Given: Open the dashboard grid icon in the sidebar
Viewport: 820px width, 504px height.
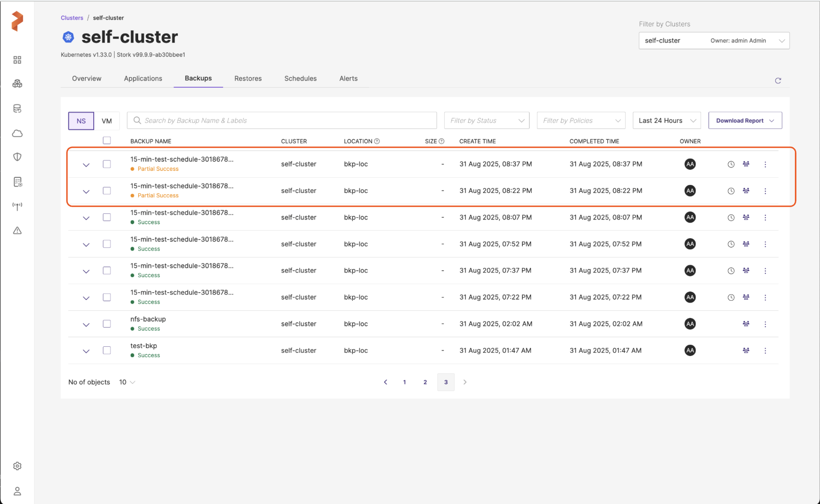Looking at the screenshot, I should [17, 60].
